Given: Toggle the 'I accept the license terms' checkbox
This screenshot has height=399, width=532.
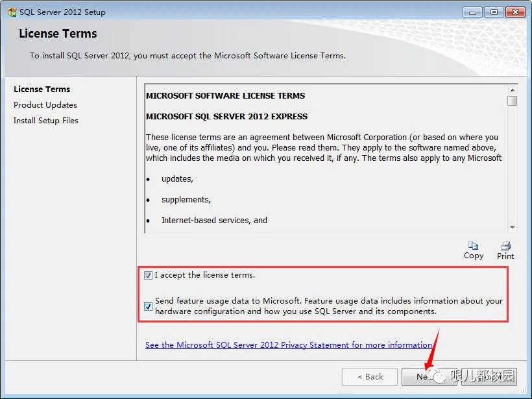Looking at the screenshot, I should point(149,275).
